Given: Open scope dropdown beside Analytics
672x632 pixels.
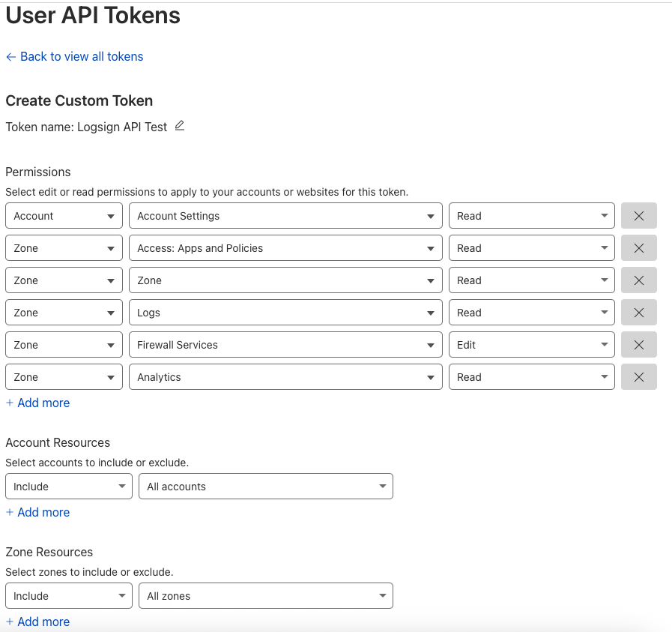Looking at the screenshot, I should pyautogui.click(x=64, y=376).
